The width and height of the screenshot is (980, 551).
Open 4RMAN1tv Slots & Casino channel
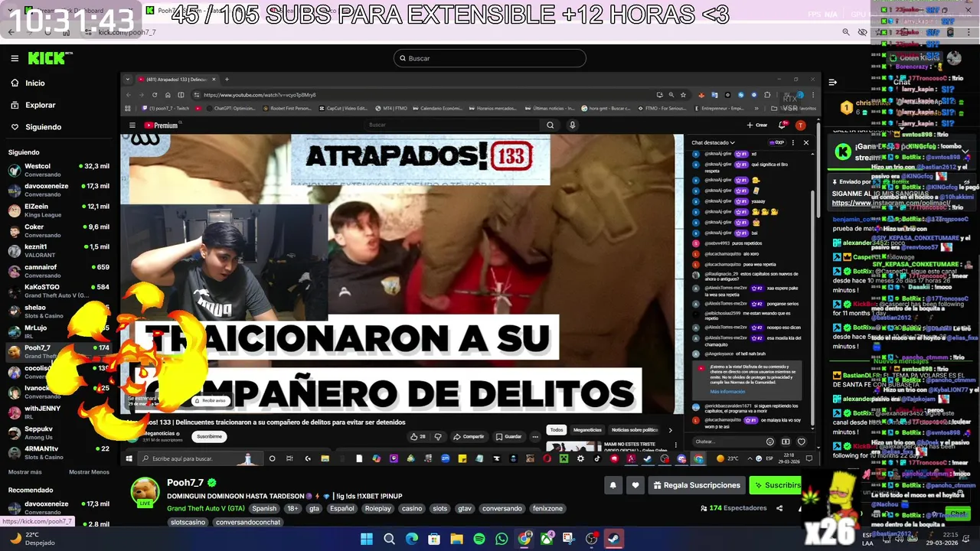coord(58,453)
